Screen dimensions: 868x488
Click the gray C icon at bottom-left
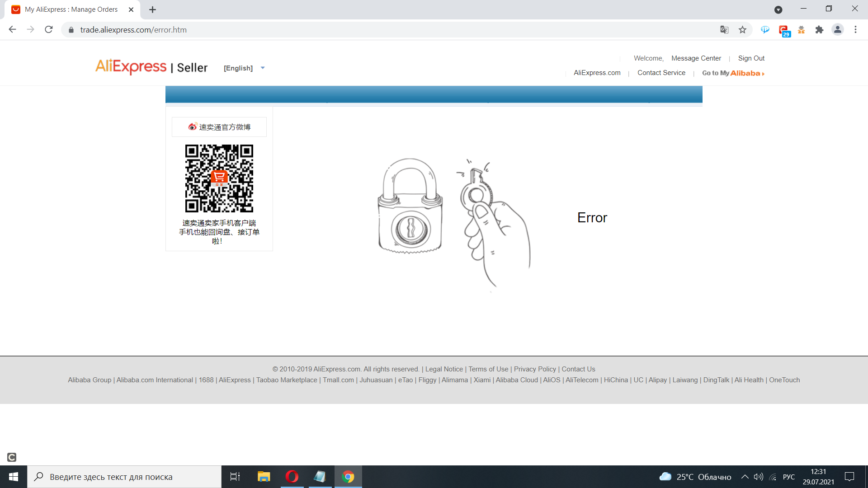[12, 457]
